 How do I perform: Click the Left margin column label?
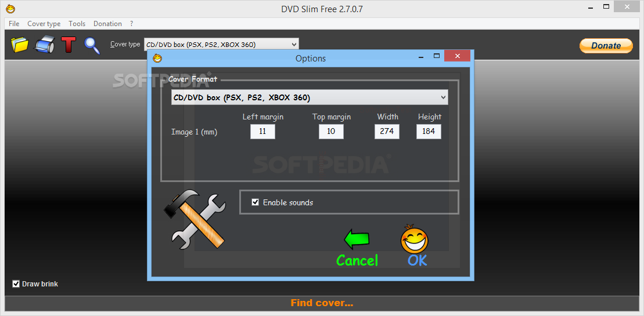click(x=263, y=117)
